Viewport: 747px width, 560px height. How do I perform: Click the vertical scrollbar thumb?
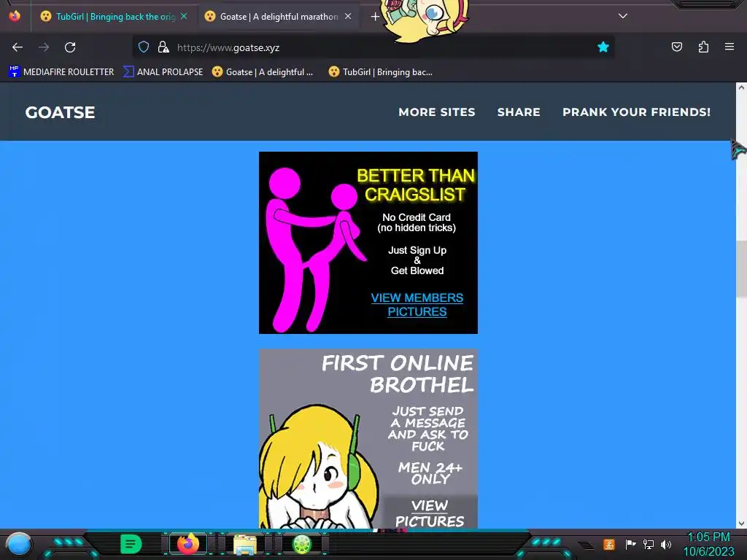pos(741,269)
